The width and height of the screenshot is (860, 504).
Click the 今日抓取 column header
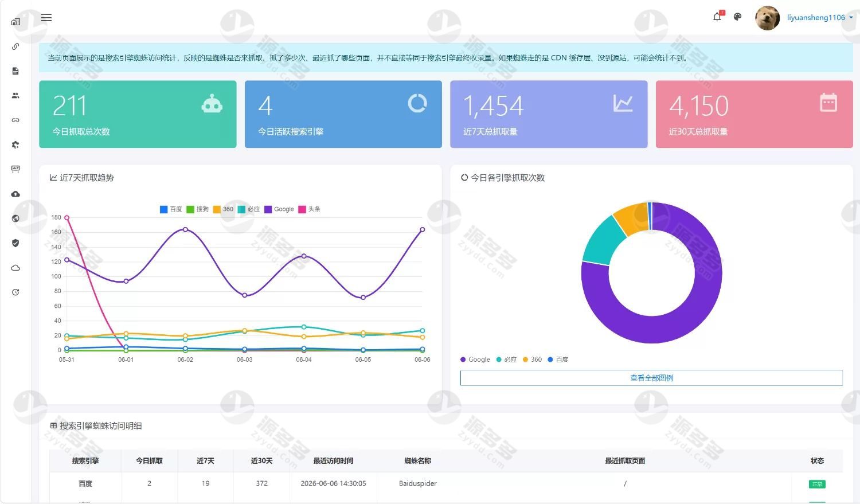pyautogui.click(x=149, y=461)
